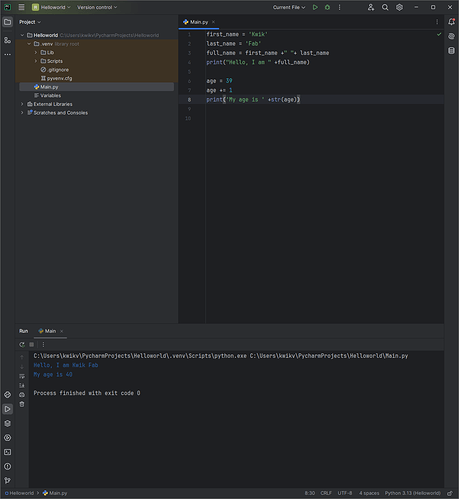
Task: Open the Run tool window icon
Action: click(x=7, y=409)
